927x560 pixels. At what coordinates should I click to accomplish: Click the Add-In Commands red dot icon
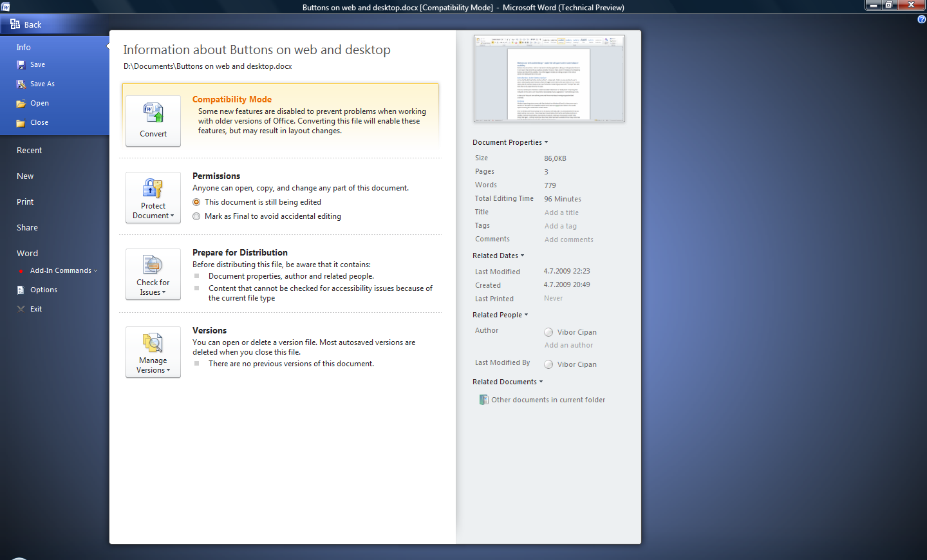[x=21, y=271]
